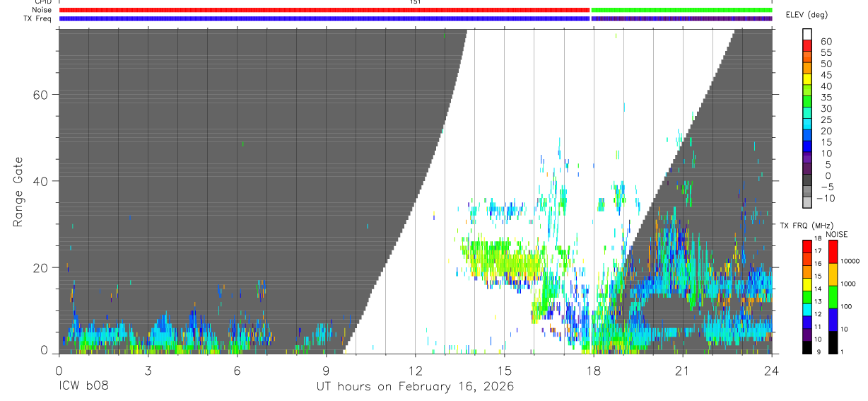Image resolution: width=868 pixels, height=401 pixels.
Task: Select the 'TX Freq' label beside the top bar
Action: click(38, 18)
